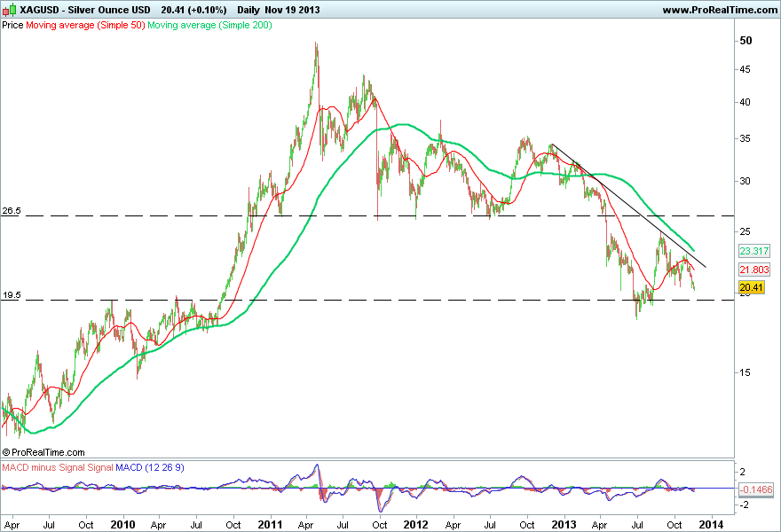Click the 2 label on MACD axis

click(743, 472)
